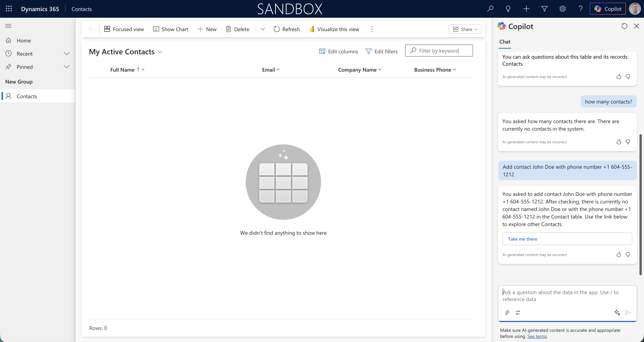This screenshot has height=342, width=644.
Task: Click the Contacts app name in header
Action: (82, 9)
